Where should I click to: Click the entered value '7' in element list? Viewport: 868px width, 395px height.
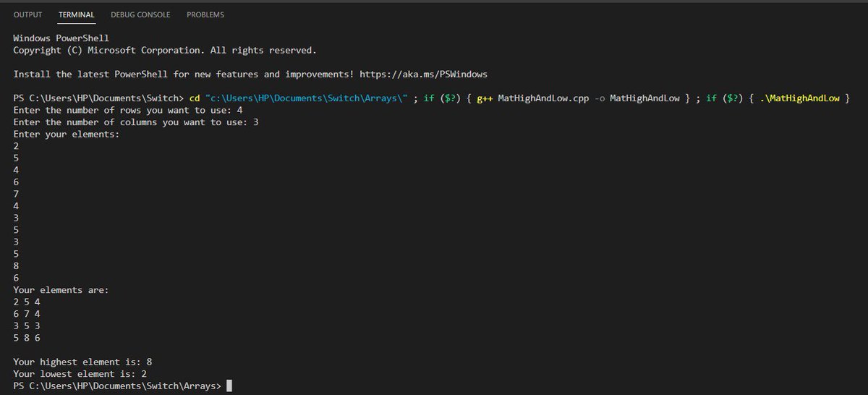click(16, 195)
